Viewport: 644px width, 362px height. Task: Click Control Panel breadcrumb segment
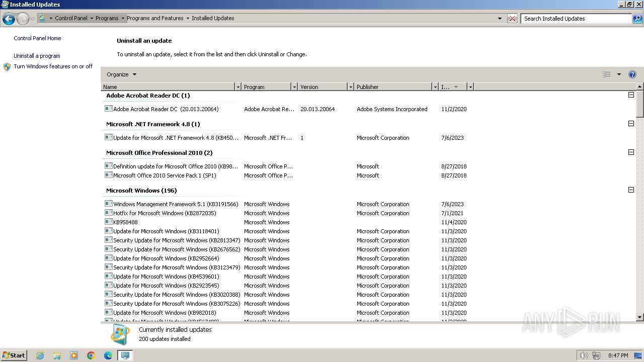click(x=71, y=18)
